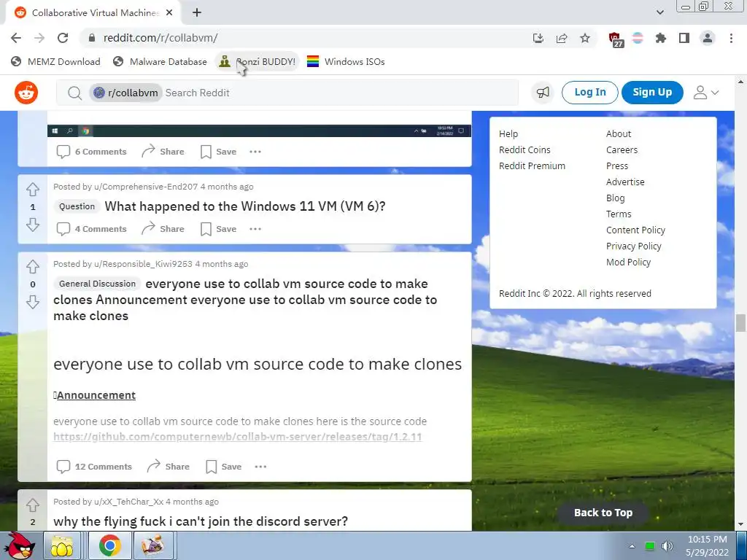Go back with the browser back arrow
This screenshot has height=560, width=747.
(16, 38)
